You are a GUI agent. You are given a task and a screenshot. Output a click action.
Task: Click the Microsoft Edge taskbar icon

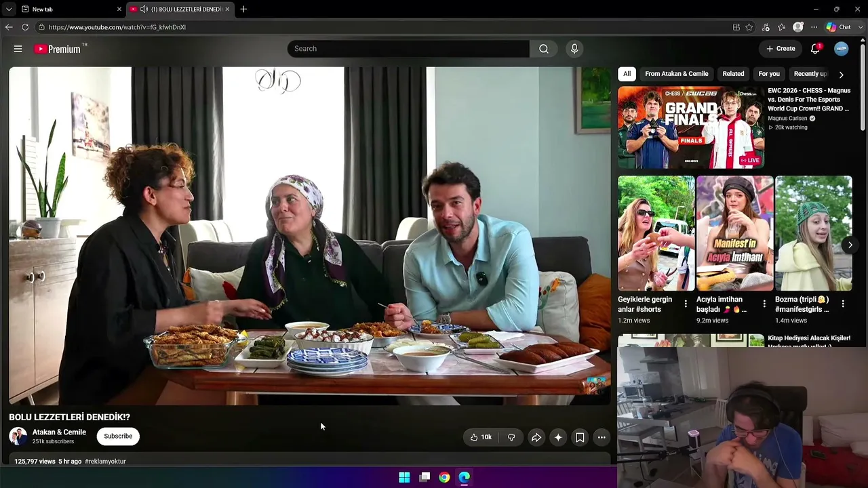coord(464,477)
